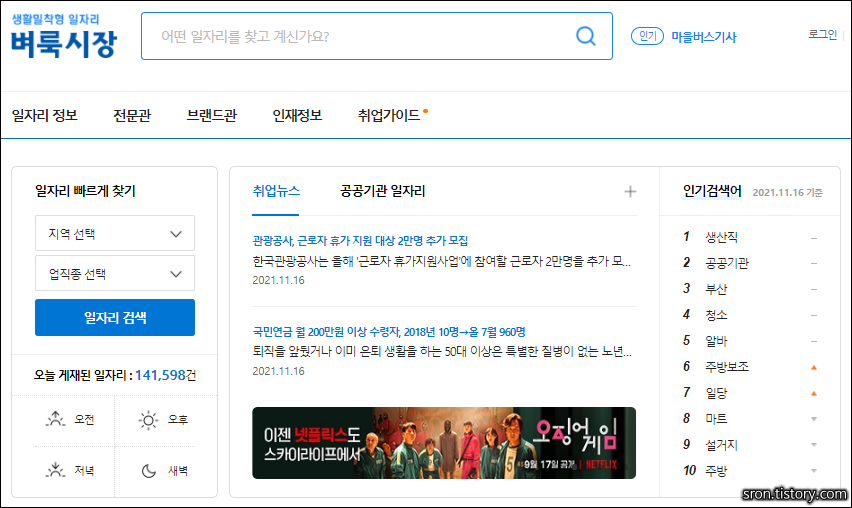852x508 pixels.
Task: Click the up arrow beside 일당
Action: (x=814, y=393)
